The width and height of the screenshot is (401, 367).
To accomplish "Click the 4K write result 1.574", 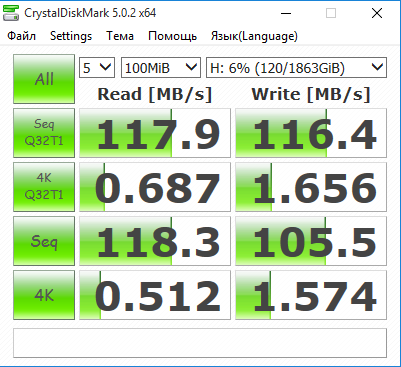I will click(311, 295).
